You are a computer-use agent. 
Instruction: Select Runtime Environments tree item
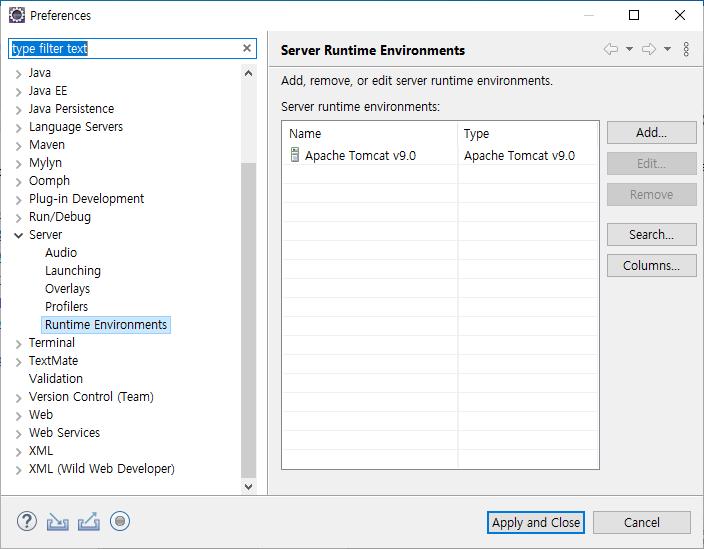pos(106,325)
